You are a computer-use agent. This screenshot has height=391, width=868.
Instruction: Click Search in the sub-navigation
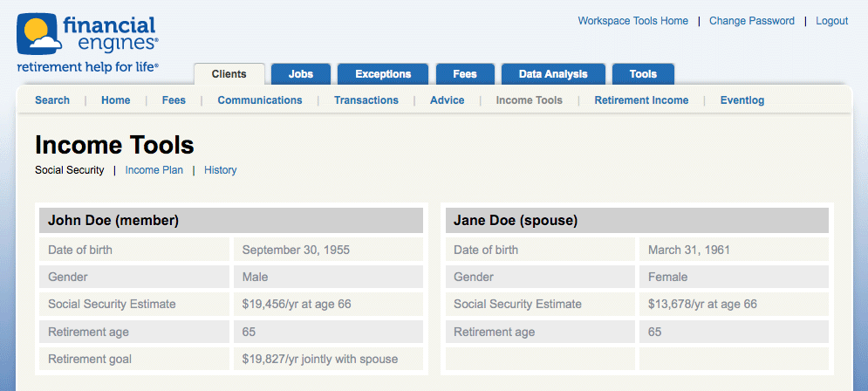(52, 100)
